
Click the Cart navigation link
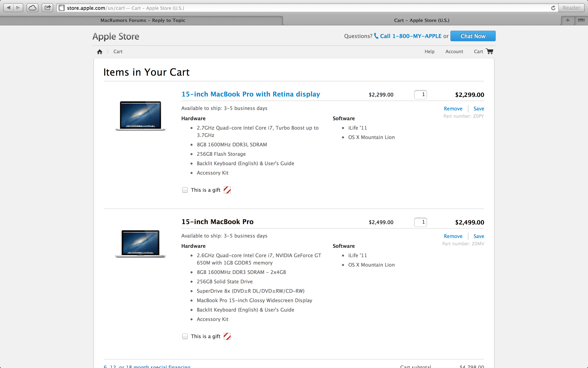478,52
